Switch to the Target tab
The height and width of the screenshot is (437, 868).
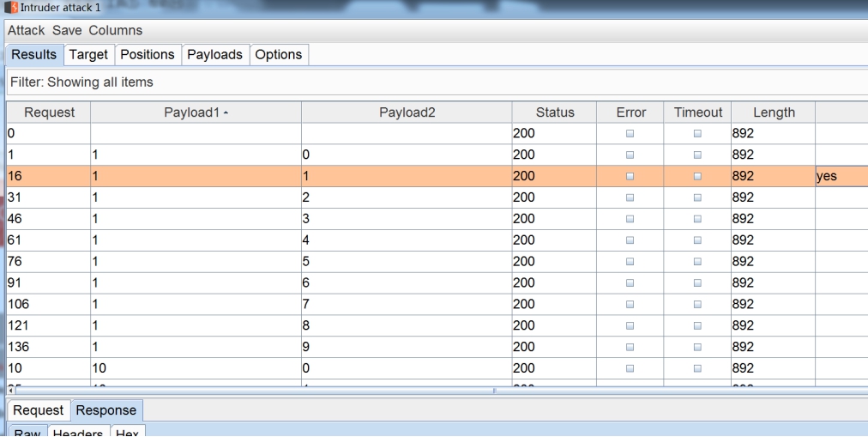pos(88,55)
